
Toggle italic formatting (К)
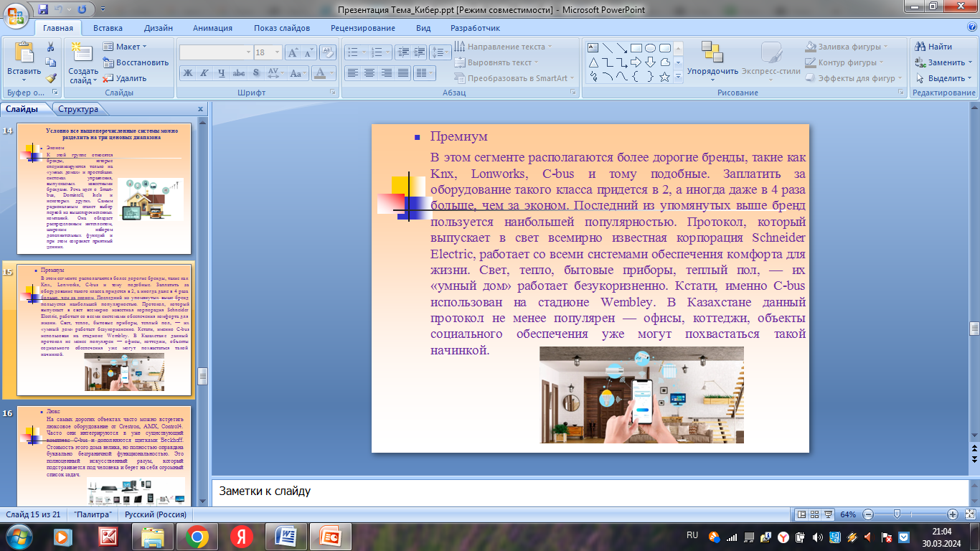point(204,73)
